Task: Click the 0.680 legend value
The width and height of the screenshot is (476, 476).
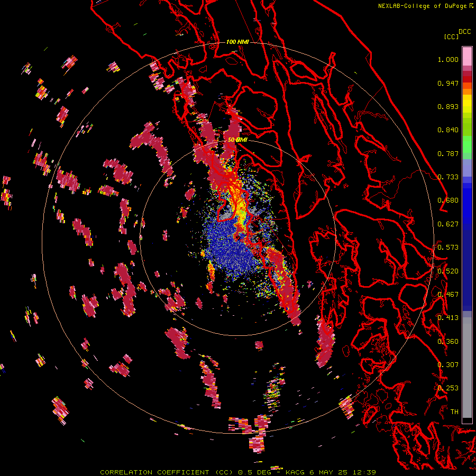Action: 448,200
